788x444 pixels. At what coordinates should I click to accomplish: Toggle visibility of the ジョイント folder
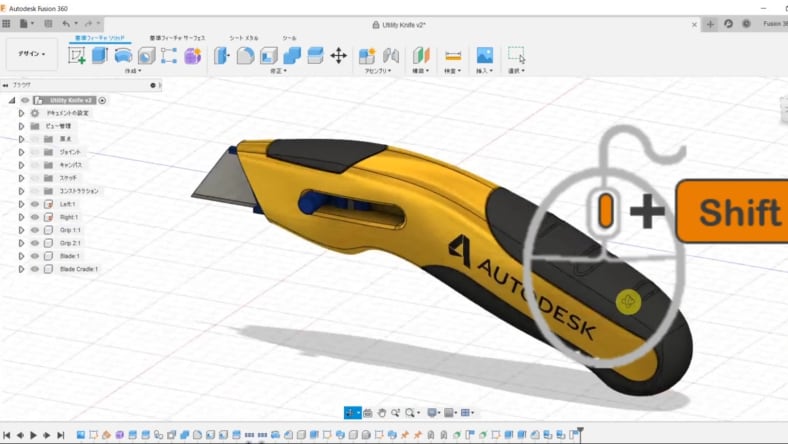tap(35, 152)
